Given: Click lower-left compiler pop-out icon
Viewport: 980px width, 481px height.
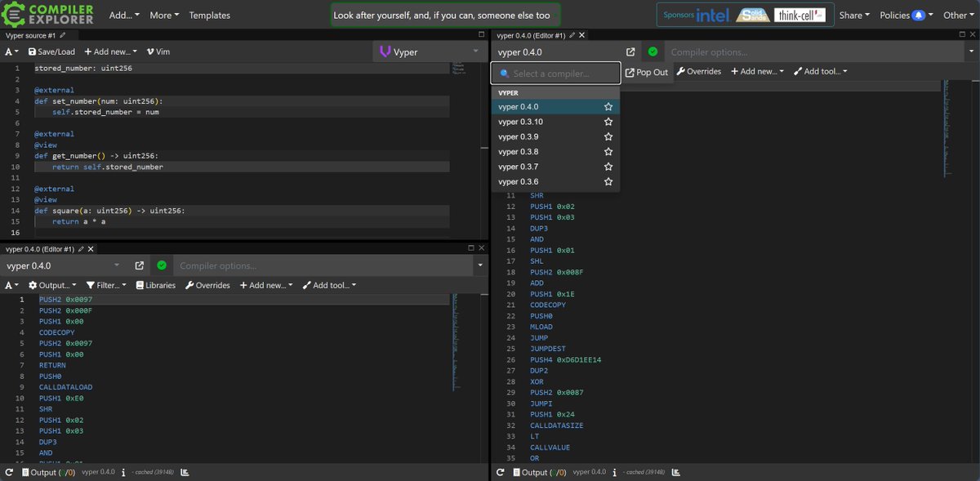Looking at the screenshot, I should pyautogui.click(x=140, y=265).
